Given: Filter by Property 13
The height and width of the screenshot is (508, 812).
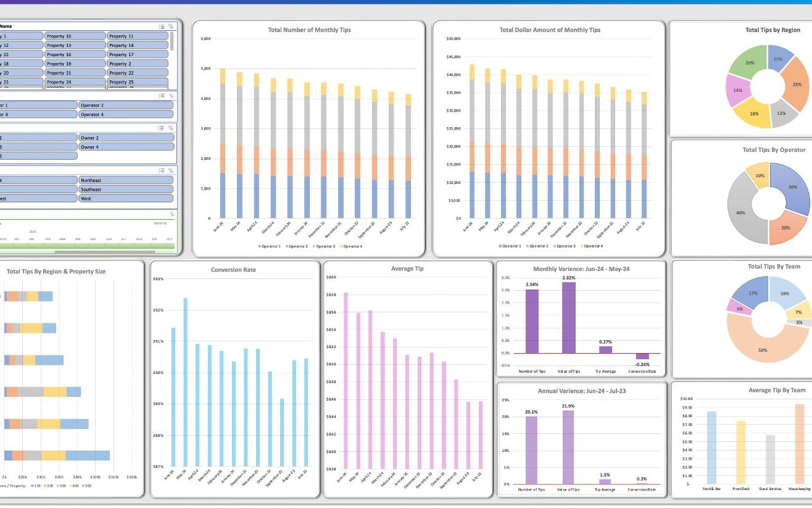Looking at the screenshot, I should point(75,46).
